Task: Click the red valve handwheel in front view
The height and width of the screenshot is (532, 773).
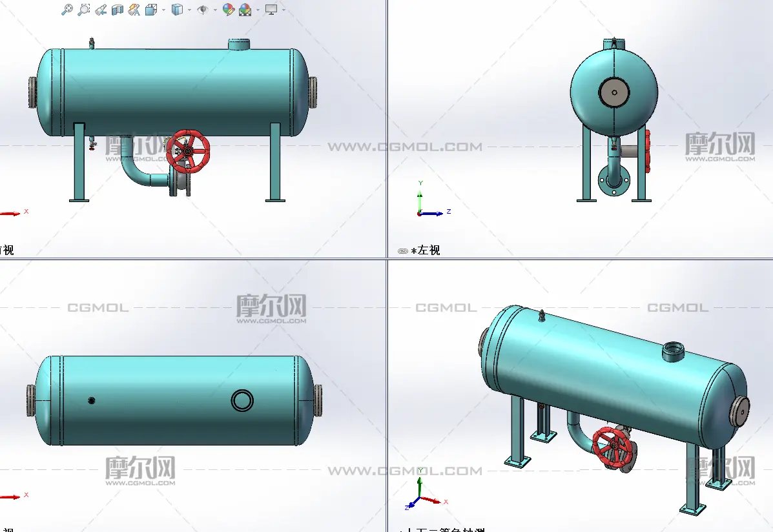Action: tap(187, 151)
